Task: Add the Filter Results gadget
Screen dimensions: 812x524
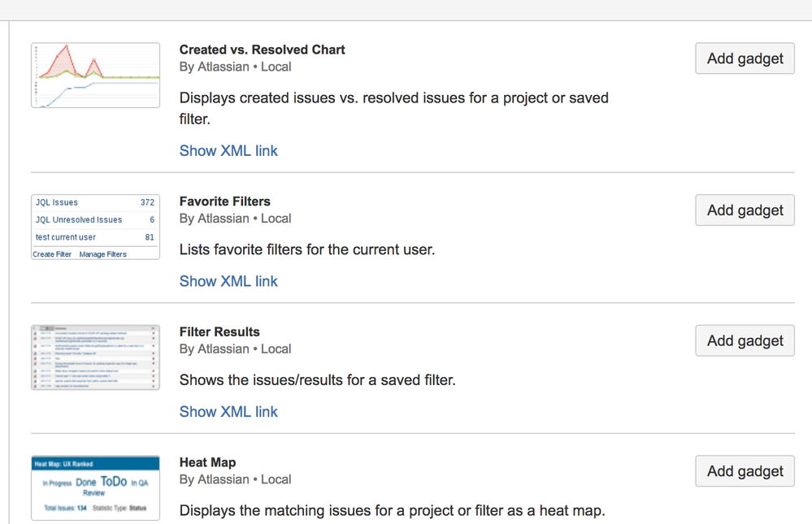Action: [x=745, y=341]
